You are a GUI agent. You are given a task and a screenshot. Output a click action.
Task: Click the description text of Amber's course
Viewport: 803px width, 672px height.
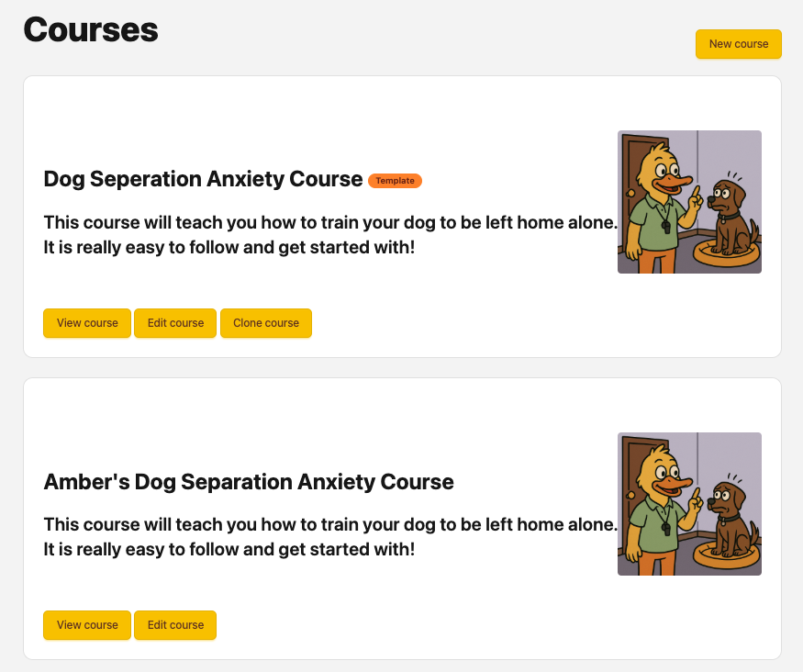[329, 536]
